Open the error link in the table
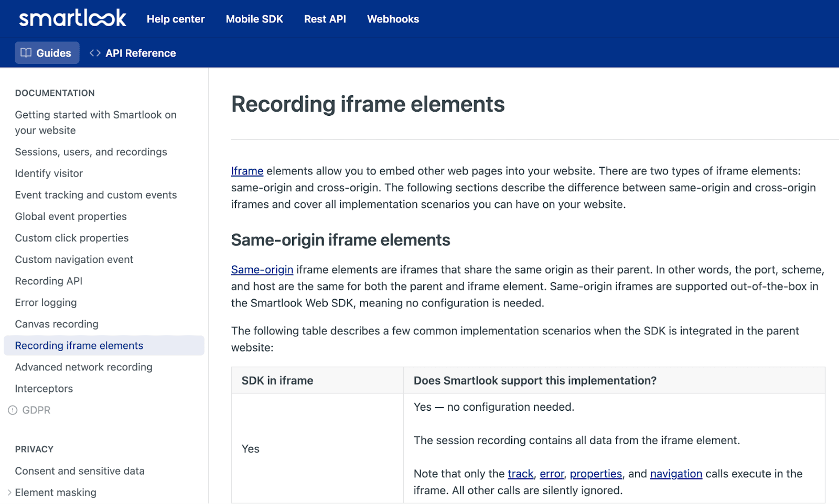This screenshot has height=504, width=839. coord(552,474)
